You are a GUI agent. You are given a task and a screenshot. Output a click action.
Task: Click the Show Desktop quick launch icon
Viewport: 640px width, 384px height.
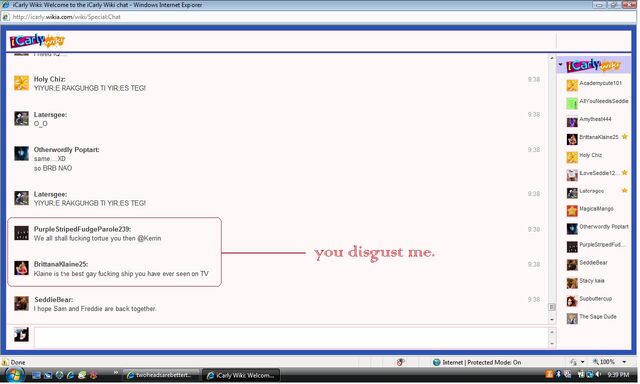(x=36, y=375)
